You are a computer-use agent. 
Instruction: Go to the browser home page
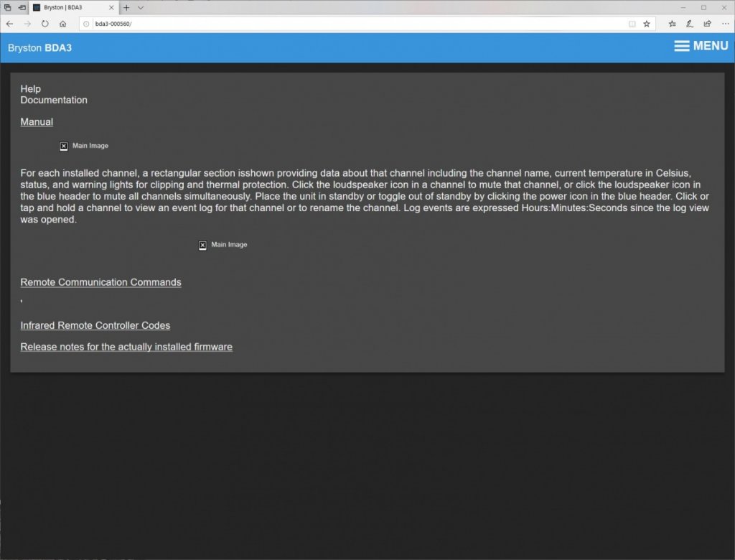[63, 24]
